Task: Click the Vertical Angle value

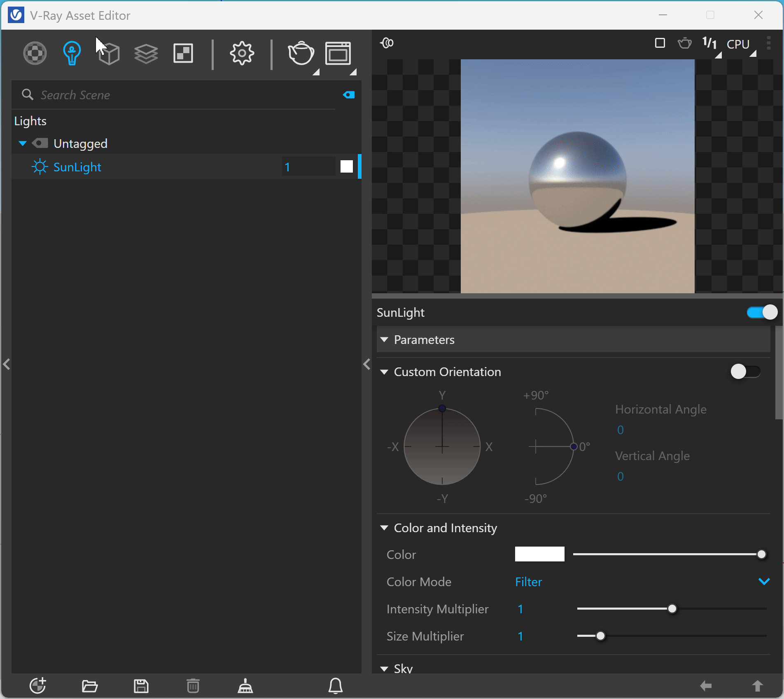Action: click(x=621, y=477)
